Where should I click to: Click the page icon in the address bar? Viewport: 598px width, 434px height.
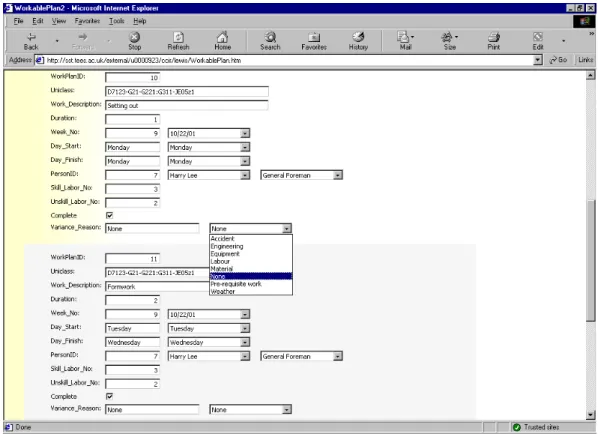[39, 60]
